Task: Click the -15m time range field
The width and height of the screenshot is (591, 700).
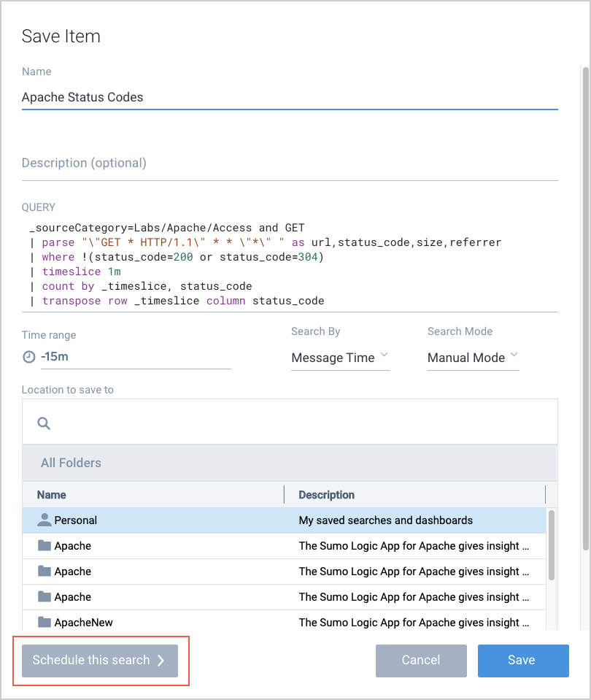Action: [135, 357]
